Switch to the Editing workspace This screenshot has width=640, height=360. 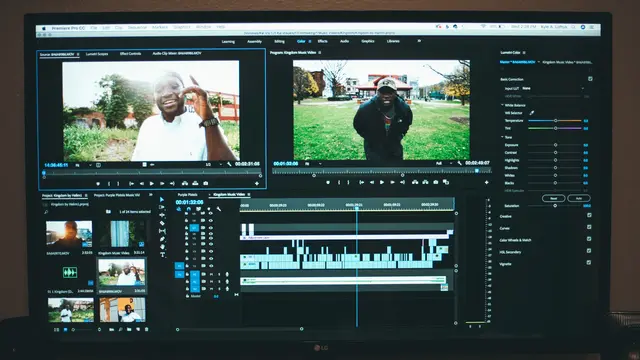pos(280,41)
